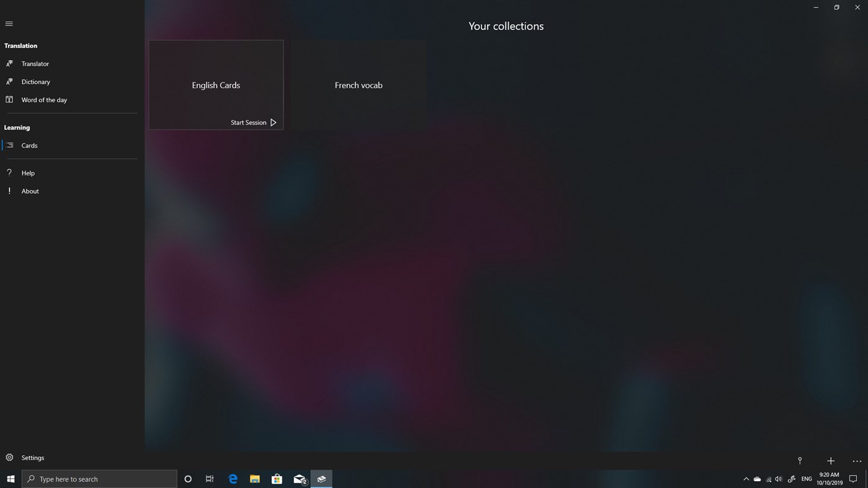Open more options via the ellipsis icon
868x488 pixels.
(x=857, y=461)
